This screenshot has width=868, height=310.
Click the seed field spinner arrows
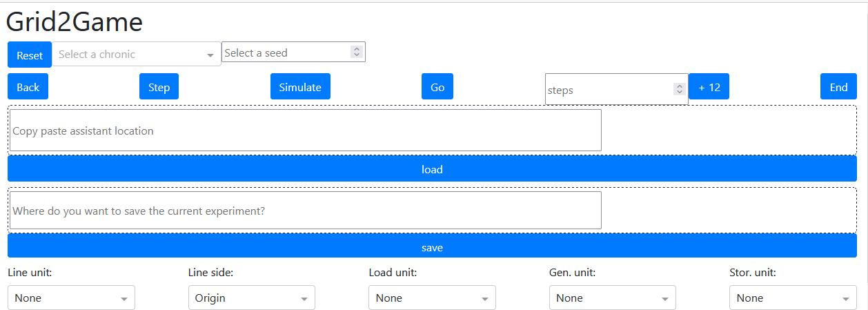pyautogui.click(x=356, y=52)
